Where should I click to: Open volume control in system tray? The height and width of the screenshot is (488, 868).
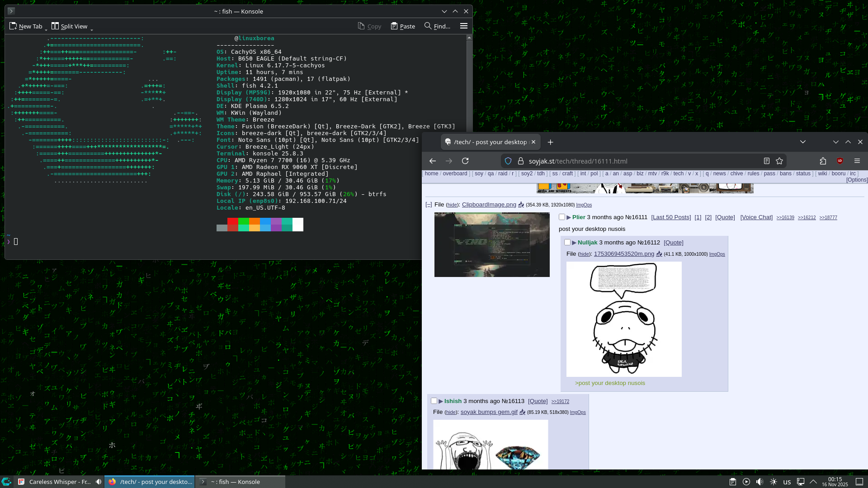pos(759,482)
